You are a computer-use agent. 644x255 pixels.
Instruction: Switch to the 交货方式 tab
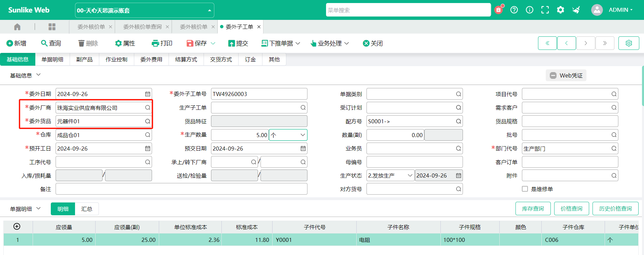click(x=221, y=59)
